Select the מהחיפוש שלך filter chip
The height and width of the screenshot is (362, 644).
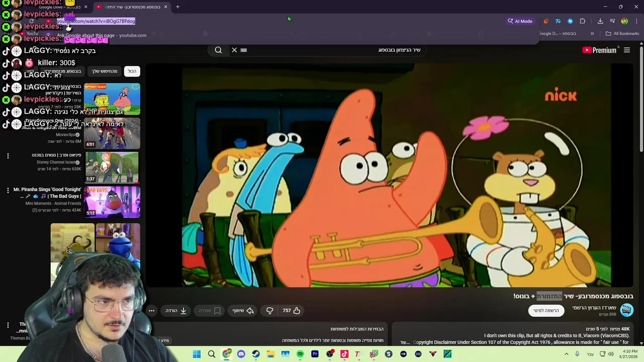click(x=105, y=71)
